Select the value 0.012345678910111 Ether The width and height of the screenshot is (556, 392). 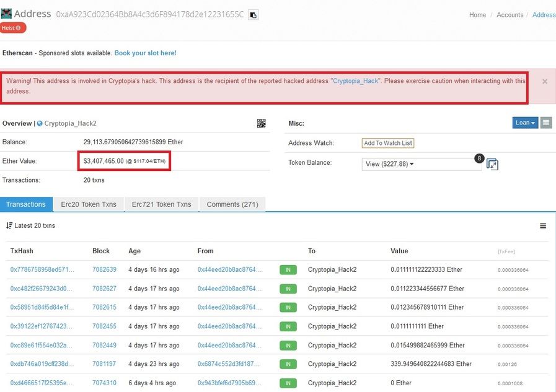point(427,307)
